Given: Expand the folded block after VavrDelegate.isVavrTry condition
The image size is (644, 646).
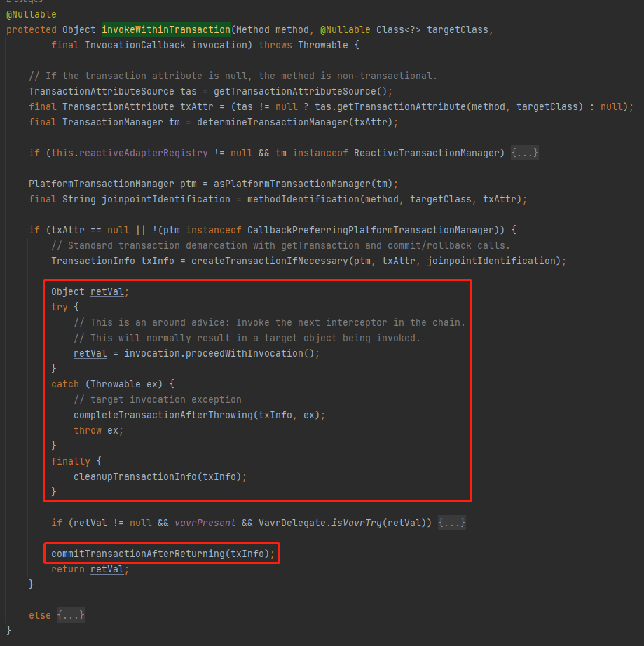Looking at the screenshot, I should (451, 523).
